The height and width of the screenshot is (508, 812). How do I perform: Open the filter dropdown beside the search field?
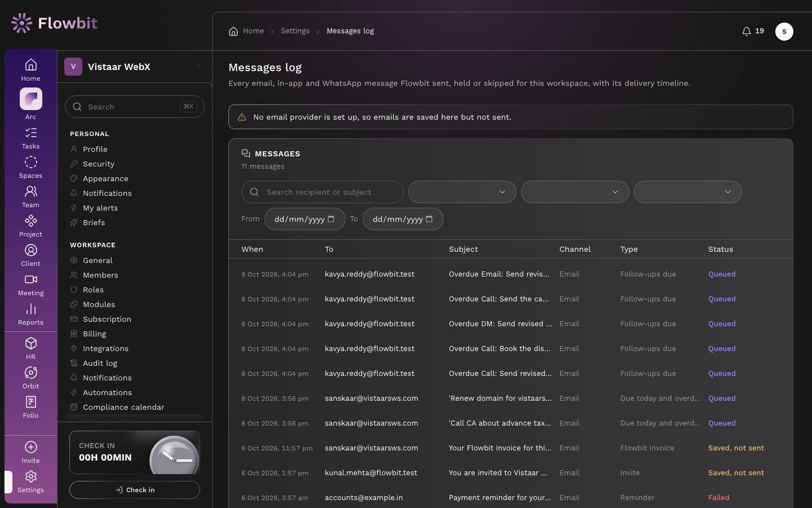click(462, 192)
